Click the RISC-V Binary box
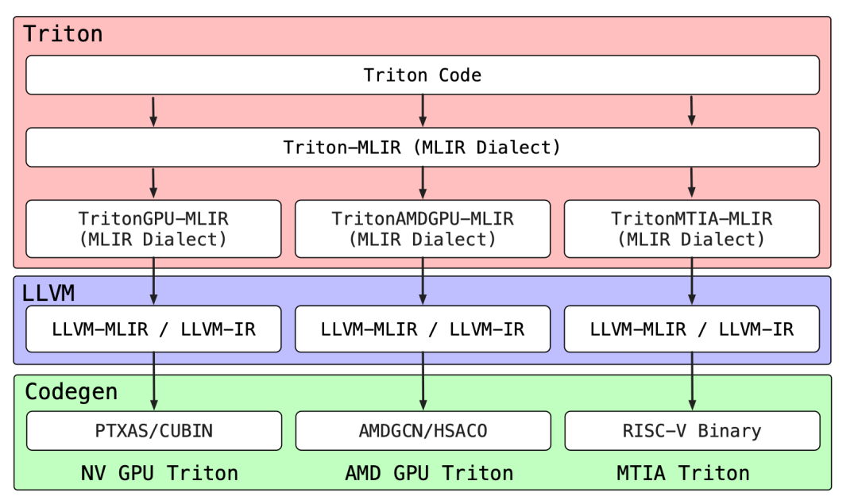The image size is (858, 504). [x=691, y=431]
